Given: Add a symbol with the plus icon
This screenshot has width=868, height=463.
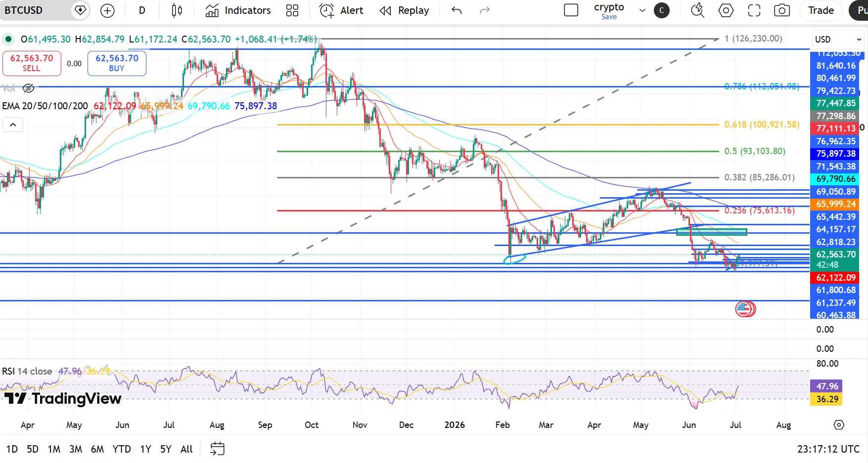Looking at the screenshot, I should click(107, 10).
